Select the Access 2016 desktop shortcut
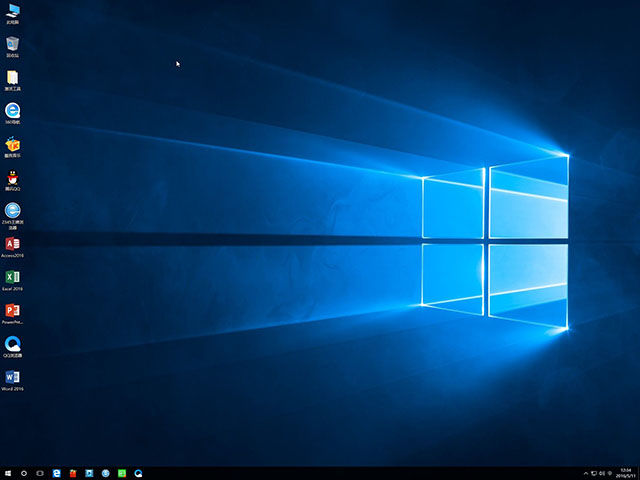Viewport: 640px width, 480px height. tap(12, 244)
